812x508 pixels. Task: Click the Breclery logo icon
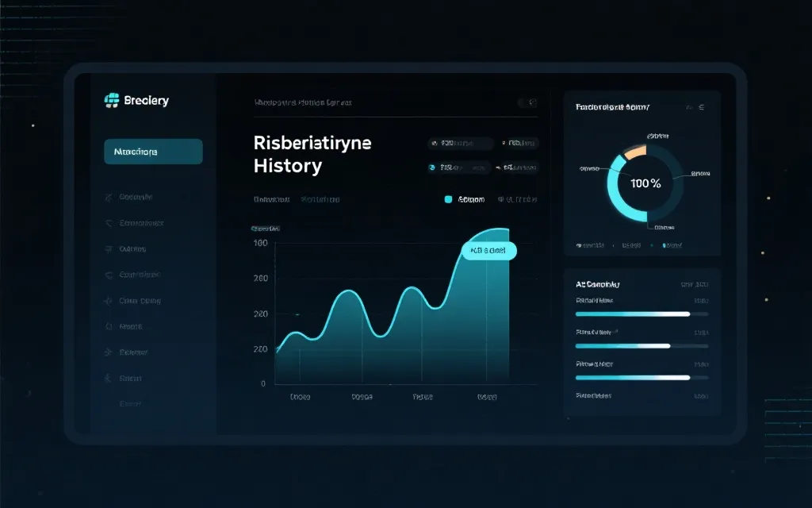(111, 101)
